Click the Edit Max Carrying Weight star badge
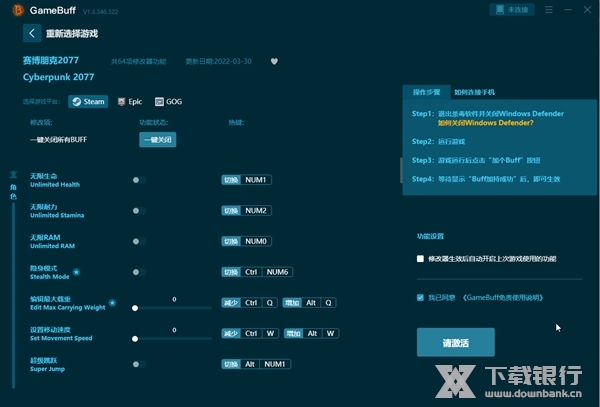 112,302
